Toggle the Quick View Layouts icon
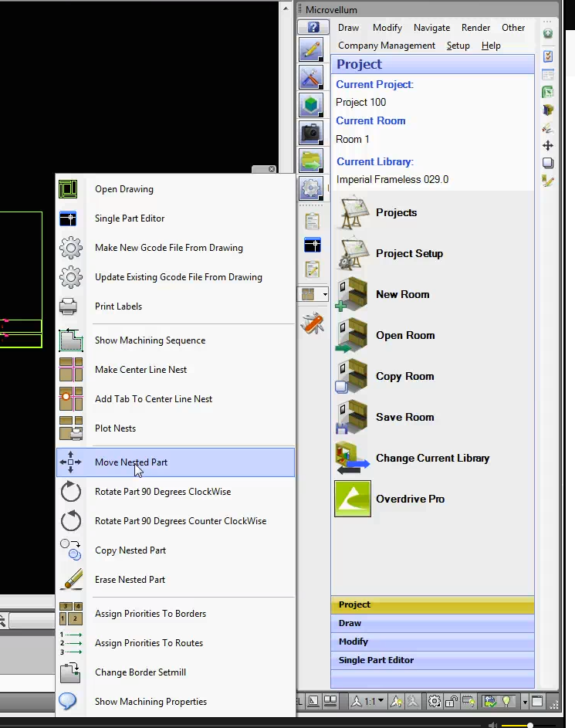This screenshot has height=728, width=575. [330, 701]
